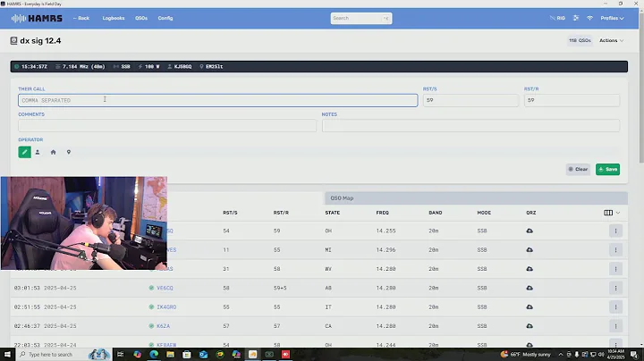
Task: Sort by the BAND column header
Action: point(436,213)
